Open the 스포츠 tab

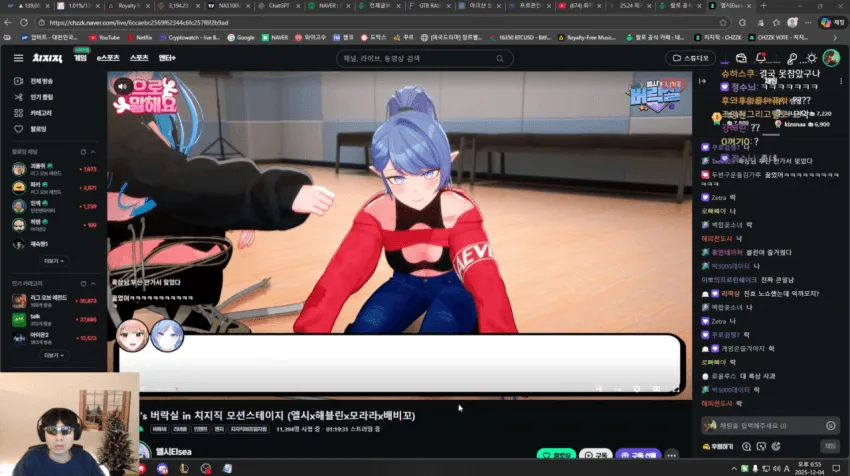tap(139, 58)
